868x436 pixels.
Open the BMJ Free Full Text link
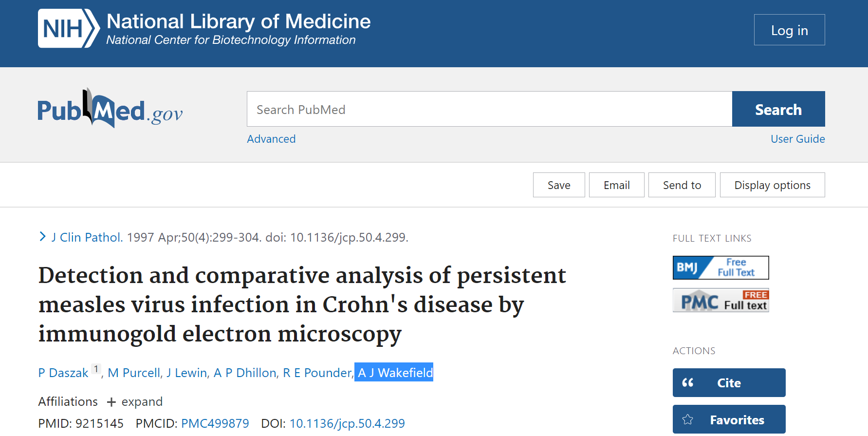(720, 267)
